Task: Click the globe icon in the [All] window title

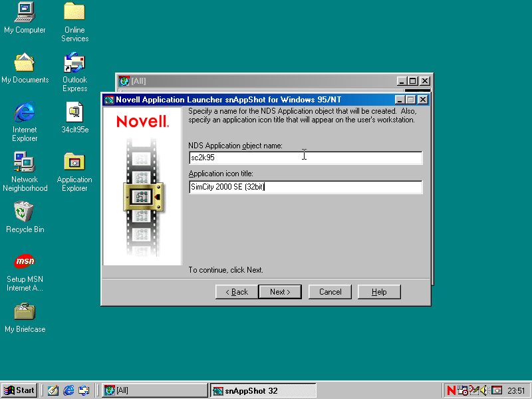Action: tap(124, 81)
